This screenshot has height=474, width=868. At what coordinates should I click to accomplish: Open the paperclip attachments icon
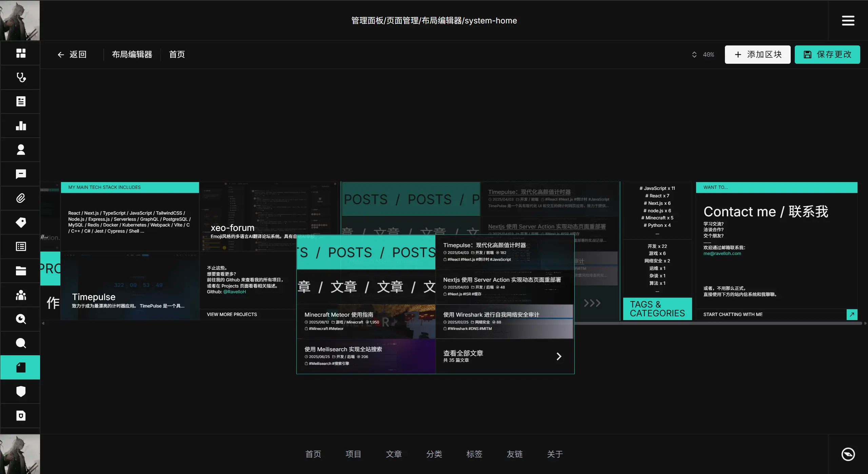point(21,198)
